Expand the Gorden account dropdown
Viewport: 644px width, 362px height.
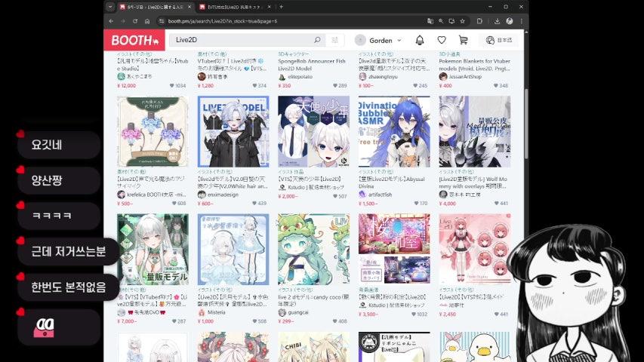point(399,40)
